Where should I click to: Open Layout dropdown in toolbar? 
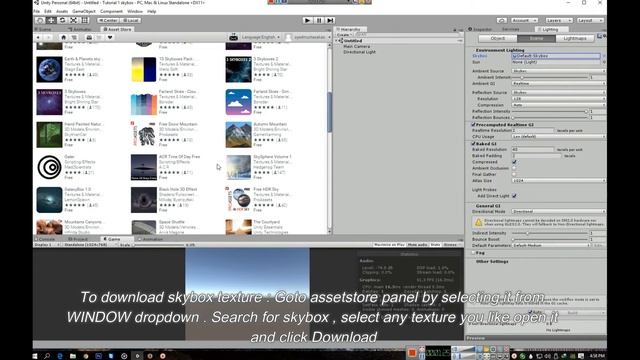click(x=590, y=20)
